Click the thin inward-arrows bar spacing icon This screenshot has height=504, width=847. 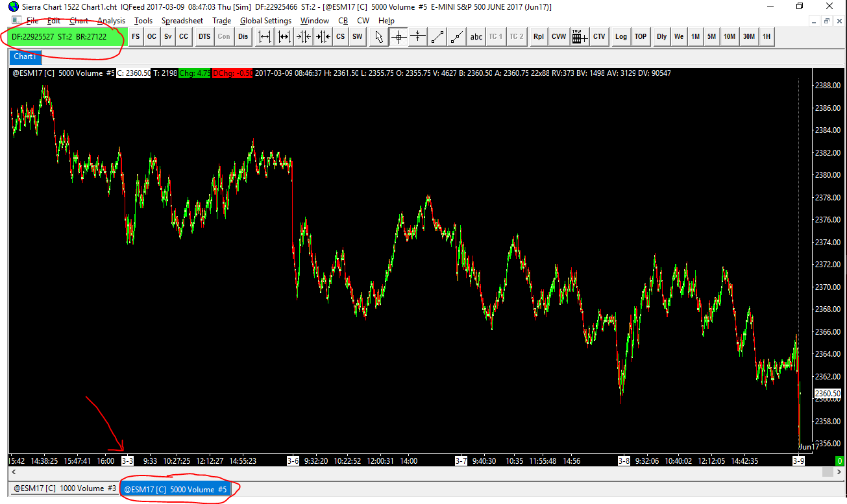[x=302, y=37]
